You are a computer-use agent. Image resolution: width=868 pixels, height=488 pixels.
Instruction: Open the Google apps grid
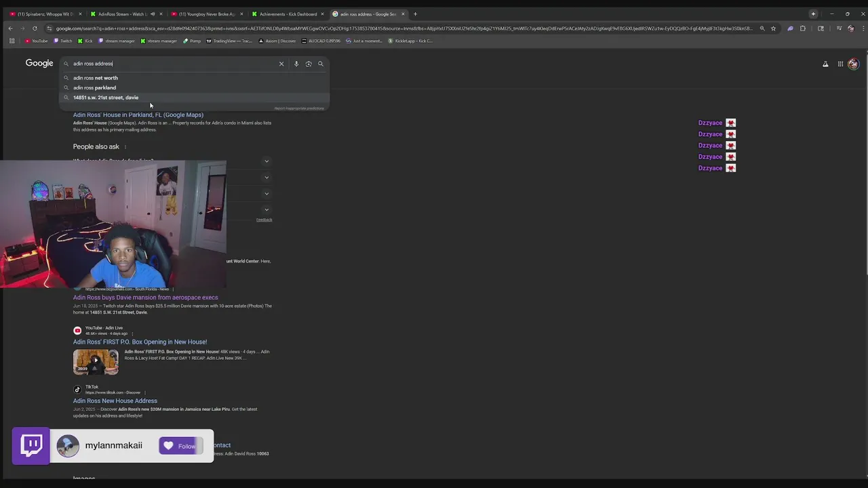pyautogui.click(x=840, y=64)
